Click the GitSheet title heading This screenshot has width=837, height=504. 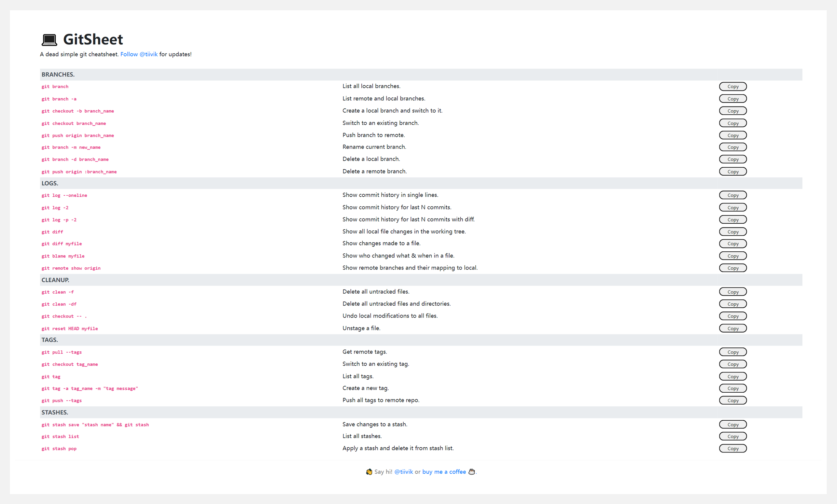[93, 40]
